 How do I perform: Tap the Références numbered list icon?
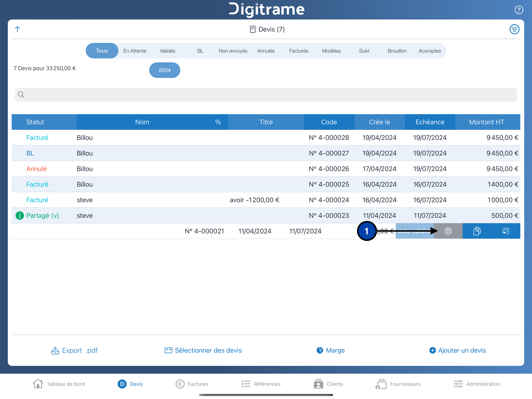click(x=246, y=384)
